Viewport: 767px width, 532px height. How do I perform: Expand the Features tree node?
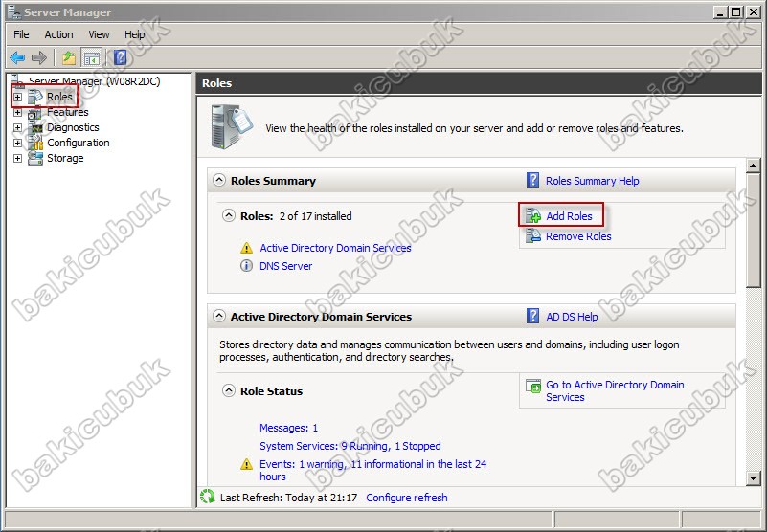17,113
